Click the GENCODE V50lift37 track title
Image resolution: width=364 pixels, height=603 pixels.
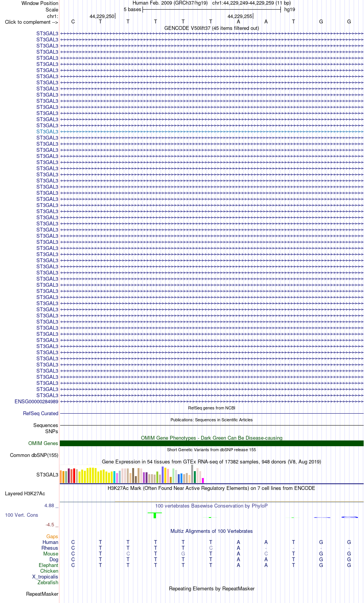tap(212, 28)
